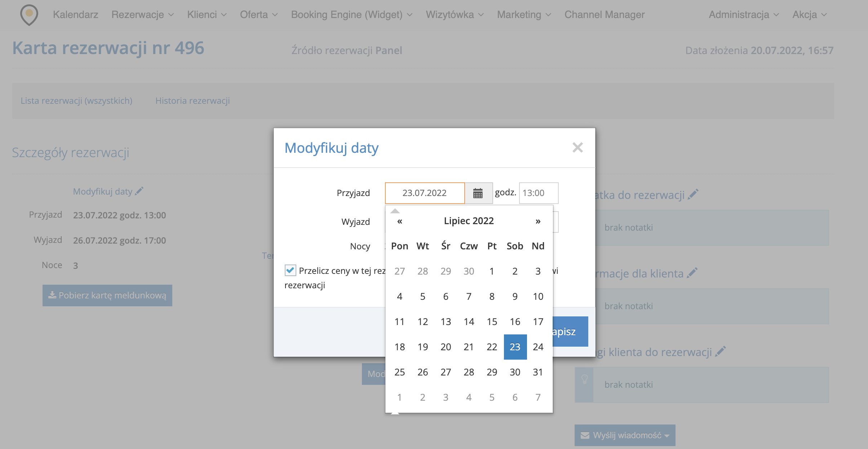
Task: Go to previous month in the datepicker
Action: pyautogui.click(x=399, y=221)
